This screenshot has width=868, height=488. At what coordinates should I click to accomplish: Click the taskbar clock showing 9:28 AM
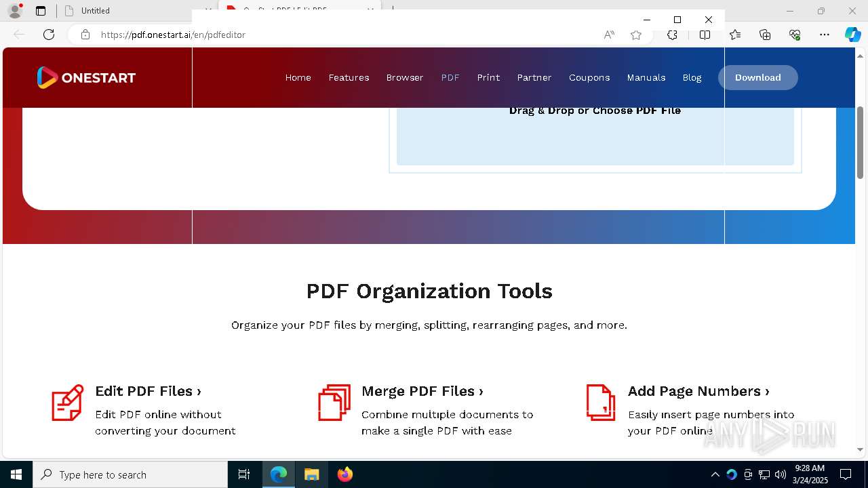[810, 474]
